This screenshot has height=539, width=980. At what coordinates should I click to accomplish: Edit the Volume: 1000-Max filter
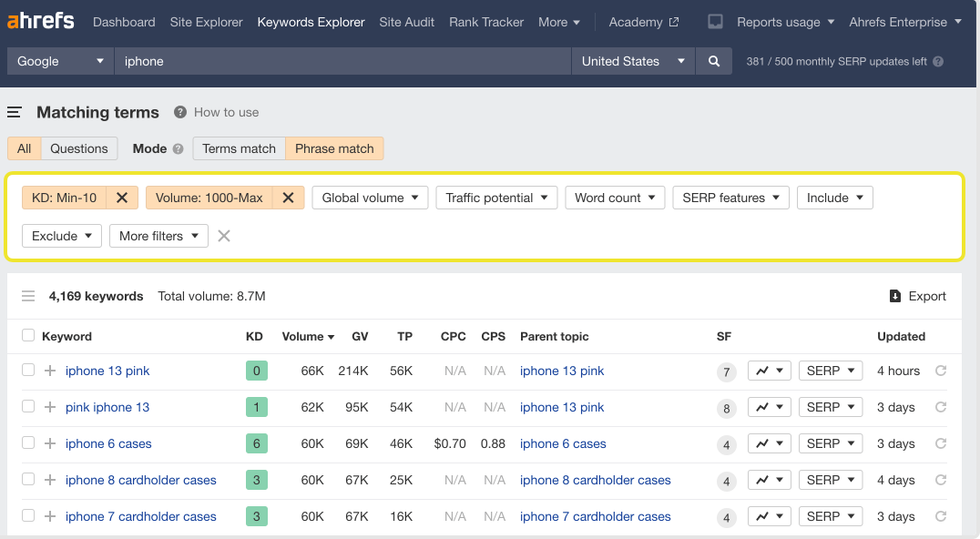[209, 198]
